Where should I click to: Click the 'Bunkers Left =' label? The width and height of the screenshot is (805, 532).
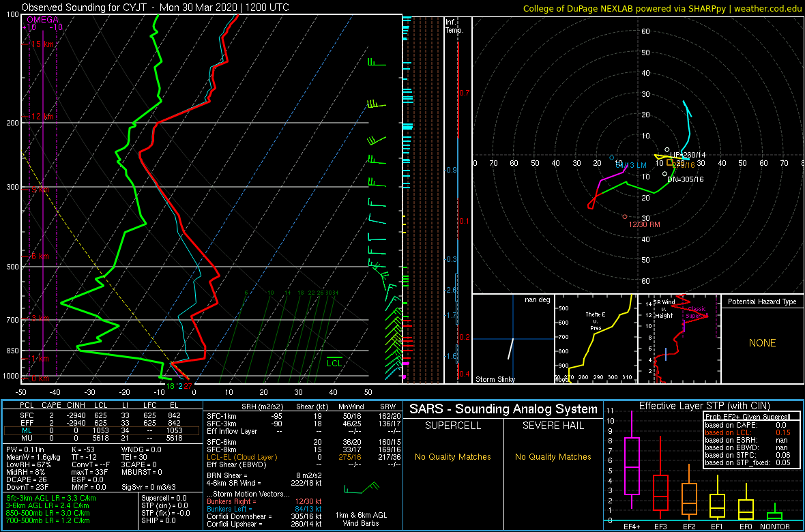pos(230,509)
